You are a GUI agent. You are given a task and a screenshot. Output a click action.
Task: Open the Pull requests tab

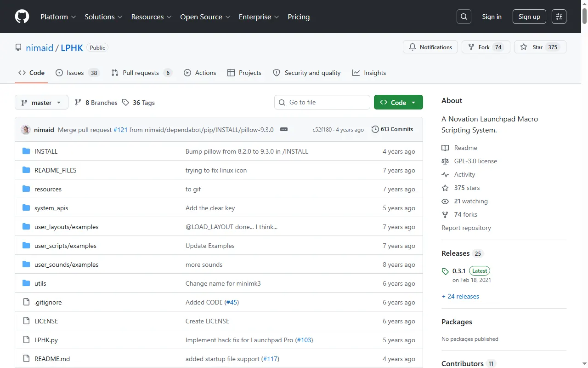[141, 73]
